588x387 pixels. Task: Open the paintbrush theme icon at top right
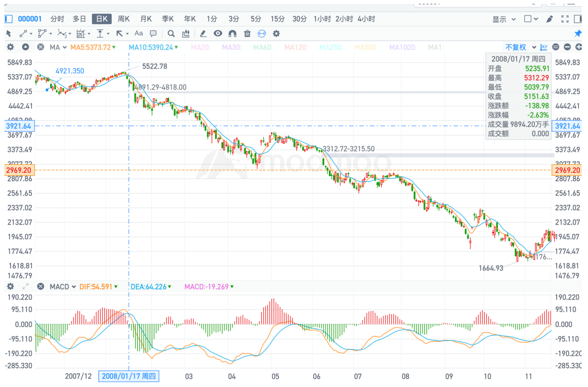pos(549,19)
